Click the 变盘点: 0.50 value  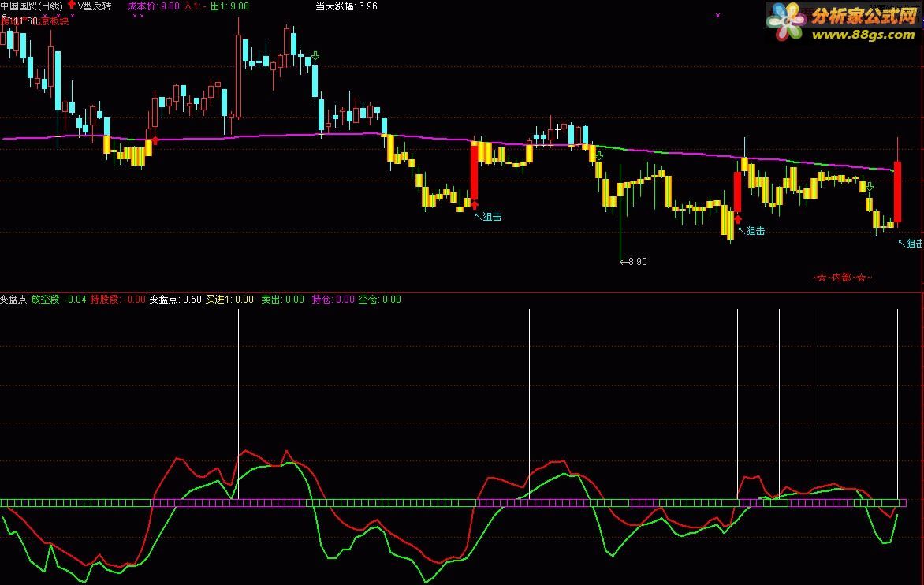(175, 300)
